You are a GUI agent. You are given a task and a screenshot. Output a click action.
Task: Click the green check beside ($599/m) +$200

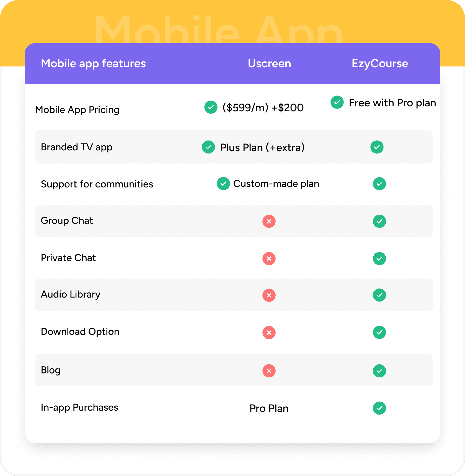click(211, 107)
